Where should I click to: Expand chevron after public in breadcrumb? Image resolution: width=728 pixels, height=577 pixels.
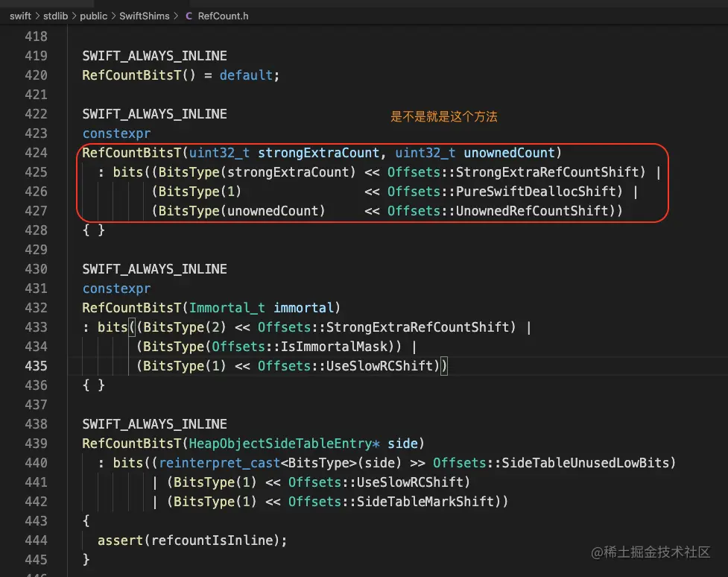(113, 16)
